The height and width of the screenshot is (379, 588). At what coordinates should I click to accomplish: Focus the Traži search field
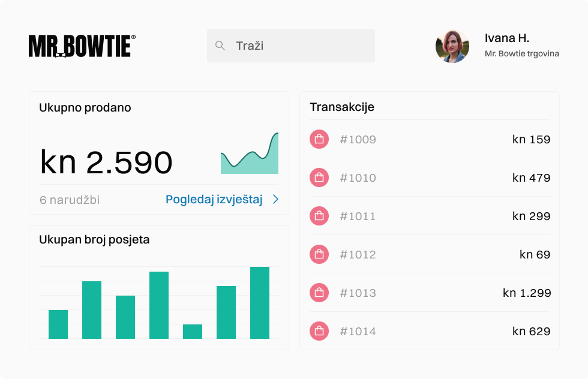(x=300, y=46)
